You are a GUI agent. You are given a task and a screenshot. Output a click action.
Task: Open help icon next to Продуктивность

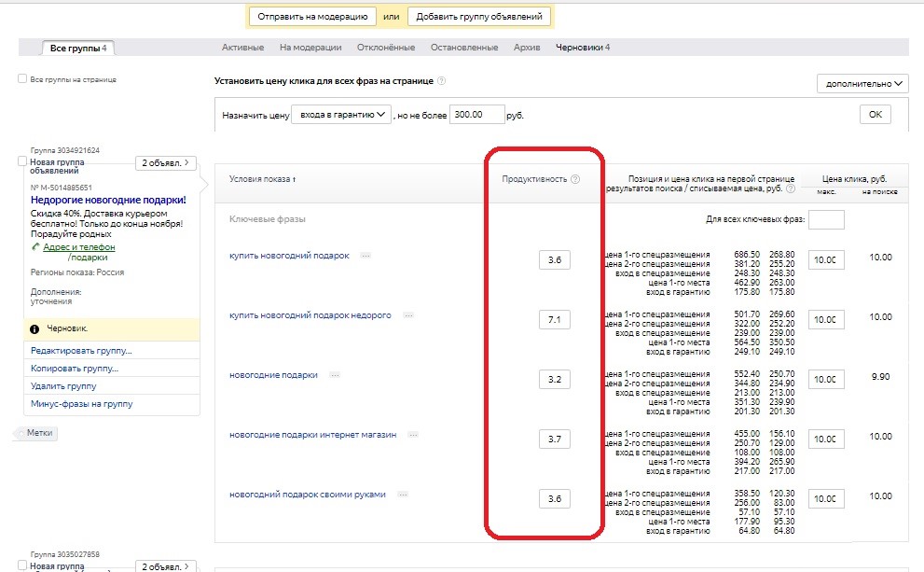pyautogui.click(x=575, y=179)
